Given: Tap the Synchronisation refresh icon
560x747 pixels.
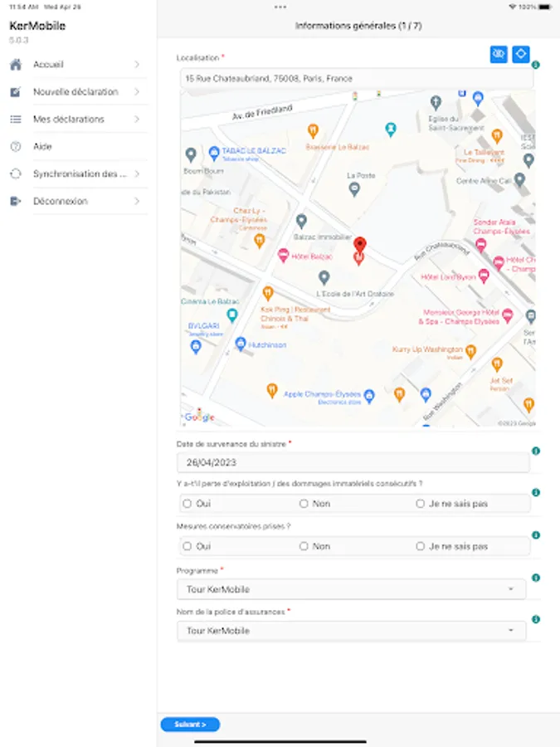Looking at the screenshot, I should [x=16, y=174].
